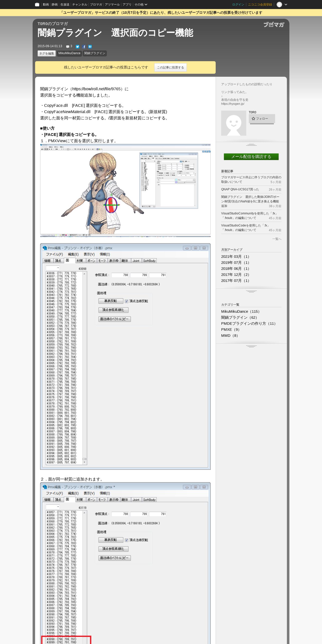Open the VisualStudioCode .fx editing article

coord(246,228)
